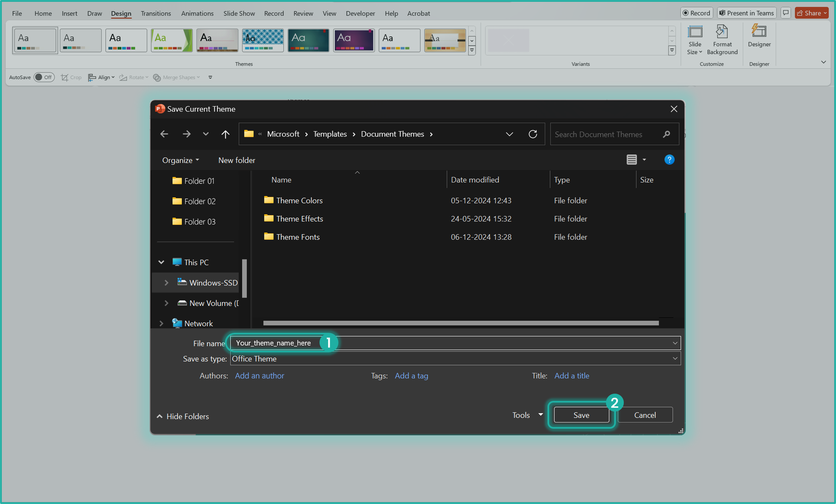This screenshot has width=836, height=504.
Task: Switch to the Acrobat tab
Action: coord(418,13)
